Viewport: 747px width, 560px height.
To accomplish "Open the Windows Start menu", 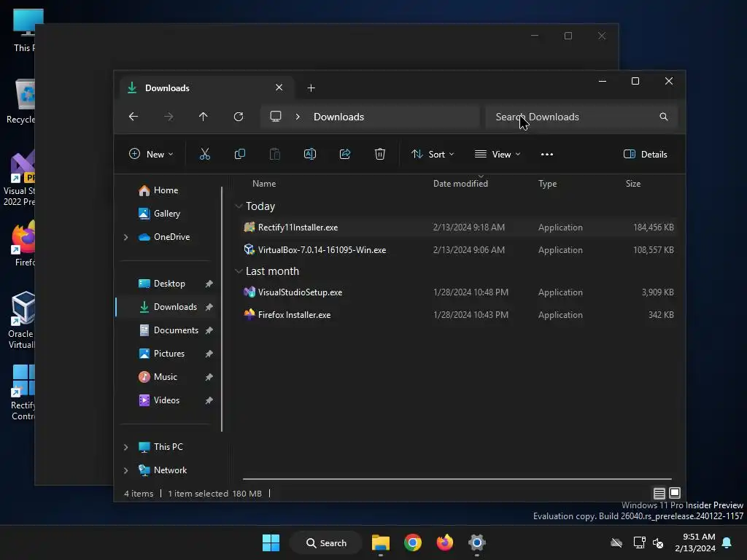I will (x=271, y=542).
